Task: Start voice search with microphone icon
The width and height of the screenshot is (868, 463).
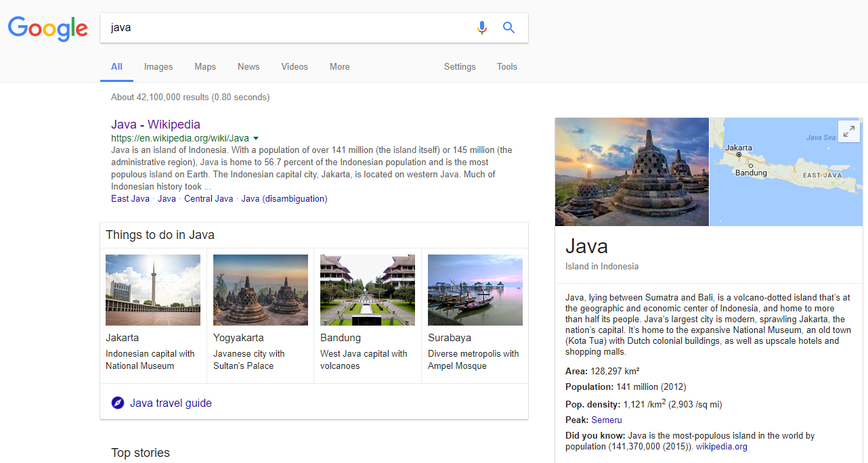Action: click(482, 28)
